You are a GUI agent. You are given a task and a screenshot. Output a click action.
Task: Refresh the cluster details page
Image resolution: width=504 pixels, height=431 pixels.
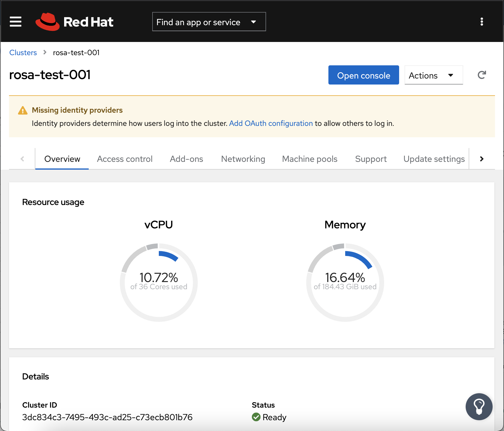click(x=482, y=75)
